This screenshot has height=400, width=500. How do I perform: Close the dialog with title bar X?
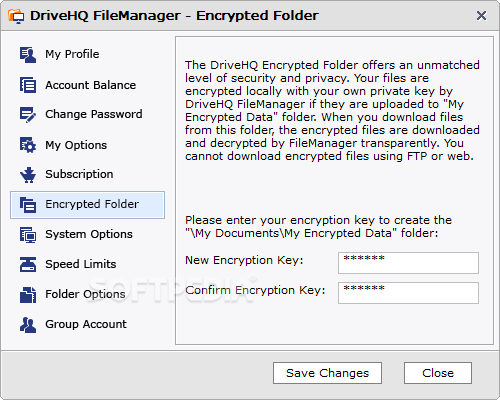click(481, 15)
